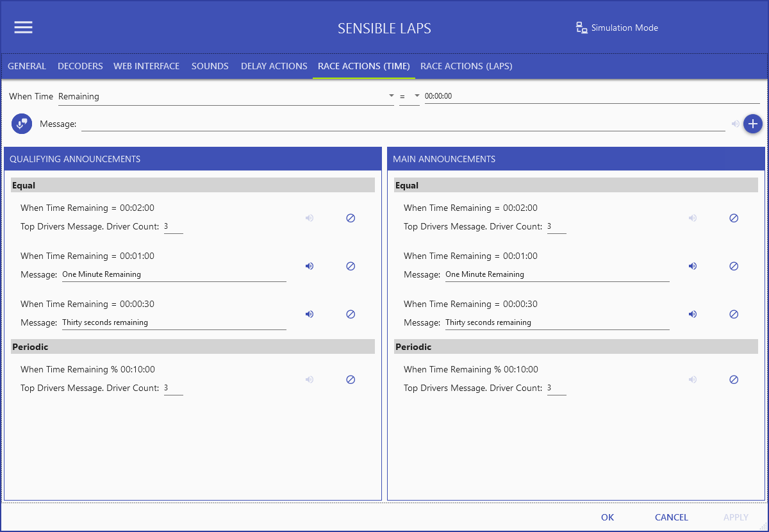This screenshot has height=532, width=769.
Task: Remove Qualifying 00:02:00 announcement
Action: click(x=351, y=218)
